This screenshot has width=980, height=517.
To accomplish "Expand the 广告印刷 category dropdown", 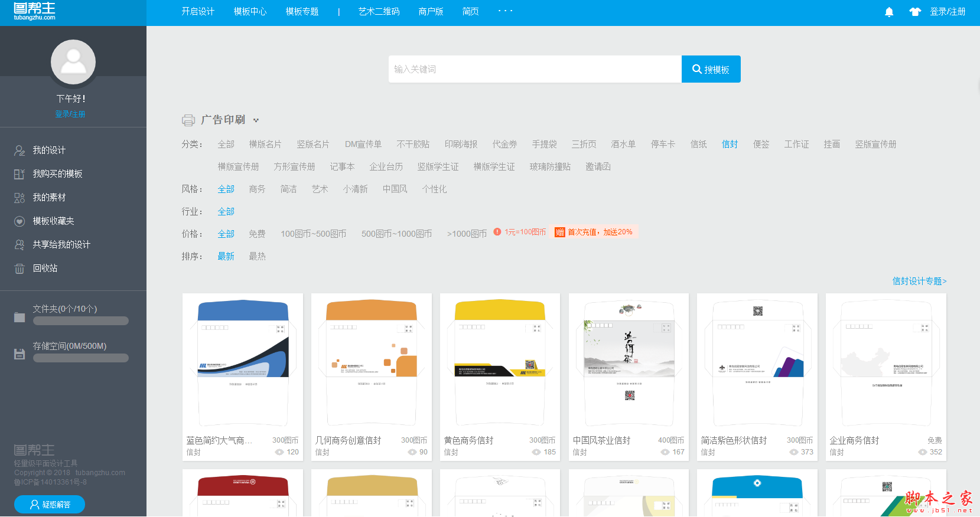I will coord(256,120).
